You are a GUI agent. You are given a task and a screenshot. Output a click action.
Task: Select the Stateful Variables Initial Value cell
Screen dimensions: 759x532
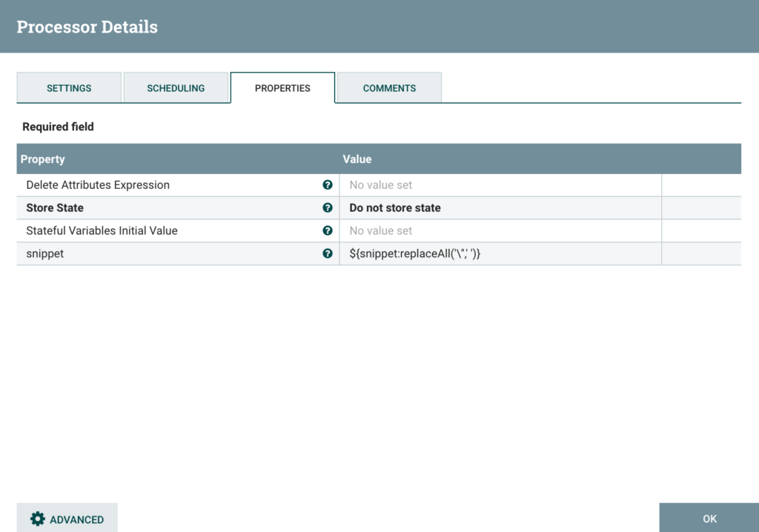[x=500, y=230]
